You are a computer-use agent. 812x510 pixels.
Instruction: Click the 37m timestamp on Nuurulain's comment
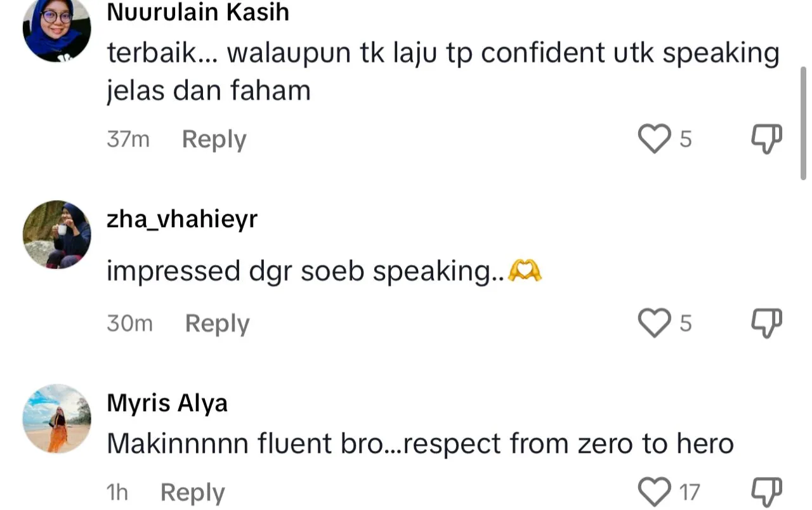pyautogui.click(x=128, y=139)
